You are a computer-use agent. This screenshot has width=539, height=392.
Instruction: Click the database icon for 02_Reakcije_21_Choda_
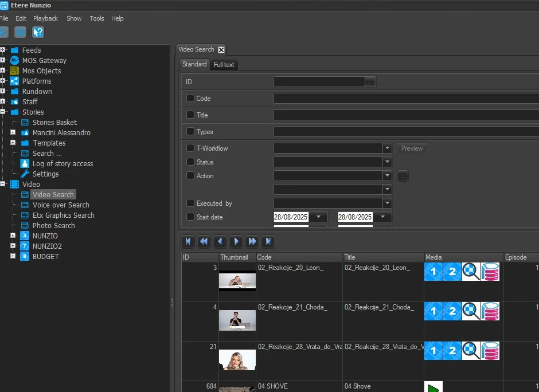(490, 311)
